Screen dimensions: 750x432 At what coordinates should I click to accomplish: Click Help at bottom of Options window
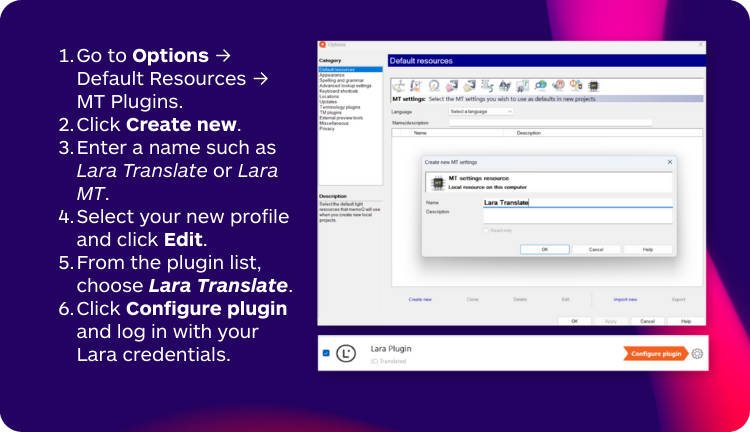point(686,321)
